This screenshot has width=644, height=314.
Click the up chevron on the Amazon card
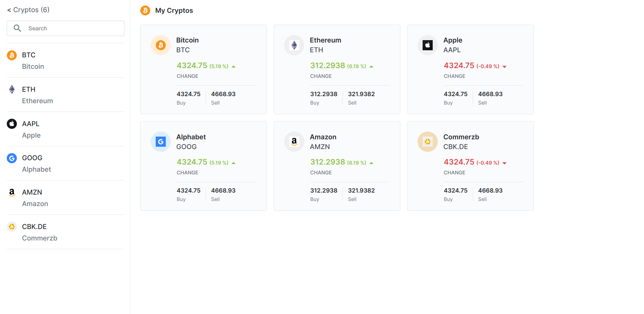[x=372, y=163]
